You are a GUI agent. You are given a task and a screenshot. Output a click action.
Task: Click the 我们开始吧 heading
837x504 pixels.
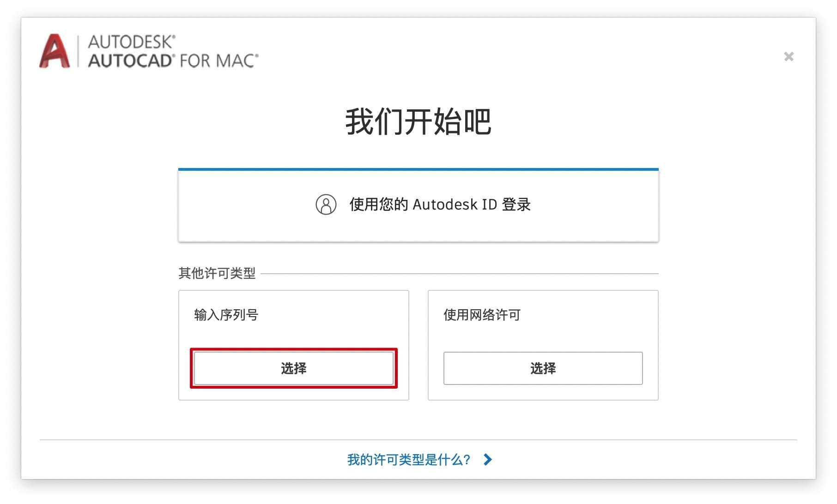(418, 122)
